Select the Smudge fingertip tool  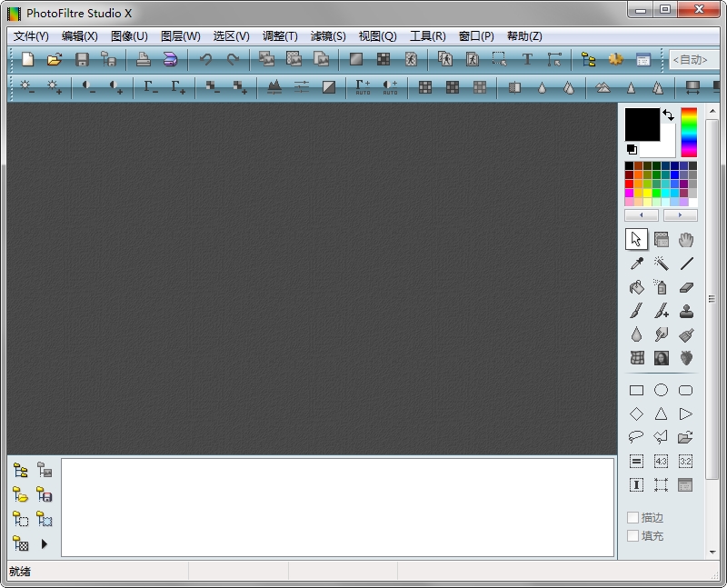(x=661, y=334)
